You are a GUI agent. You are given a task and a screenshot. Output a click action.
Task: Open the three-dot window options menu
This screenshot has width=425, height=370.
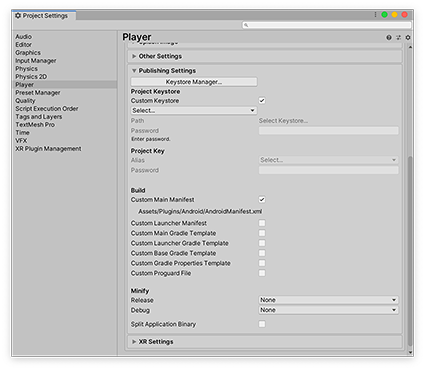[x=375, y=15]
